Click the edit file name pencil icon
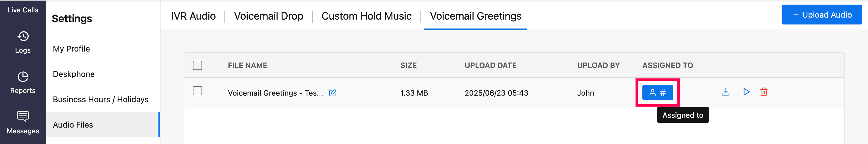868x144 pixels. click(x=332, y=93)
